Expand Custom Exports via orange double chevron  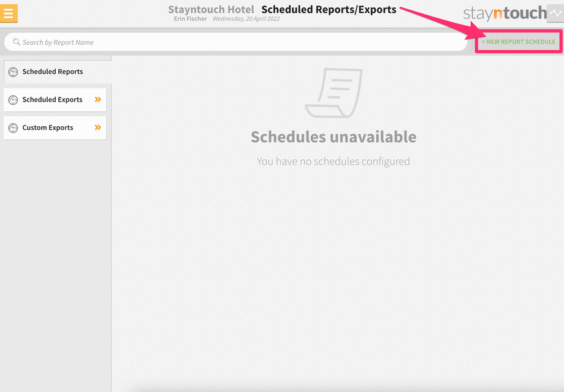pyautogui.click(x=98, y=127)
